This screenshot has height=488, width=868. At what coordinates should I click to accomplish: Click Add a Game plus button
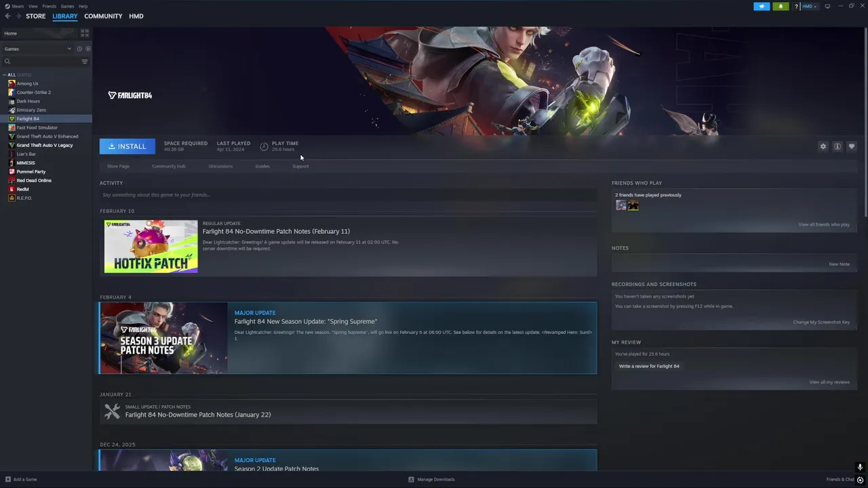click(20, 479)
